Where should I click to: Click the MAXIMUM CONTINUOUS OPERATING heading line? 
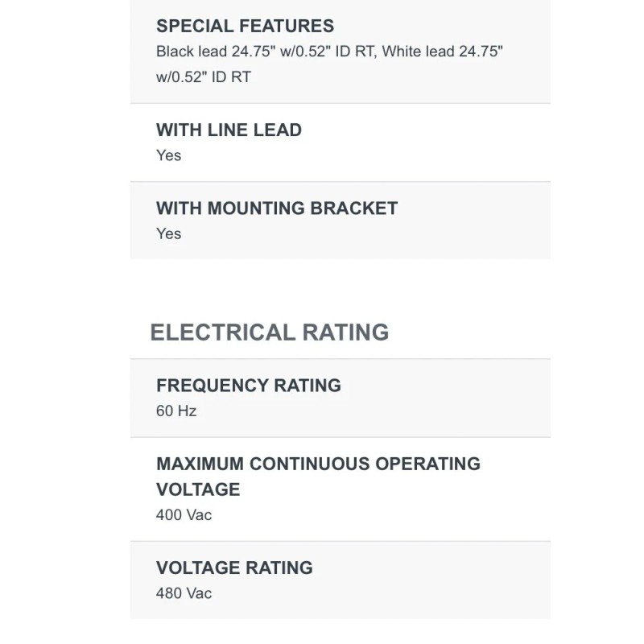(x=318, y=464)
